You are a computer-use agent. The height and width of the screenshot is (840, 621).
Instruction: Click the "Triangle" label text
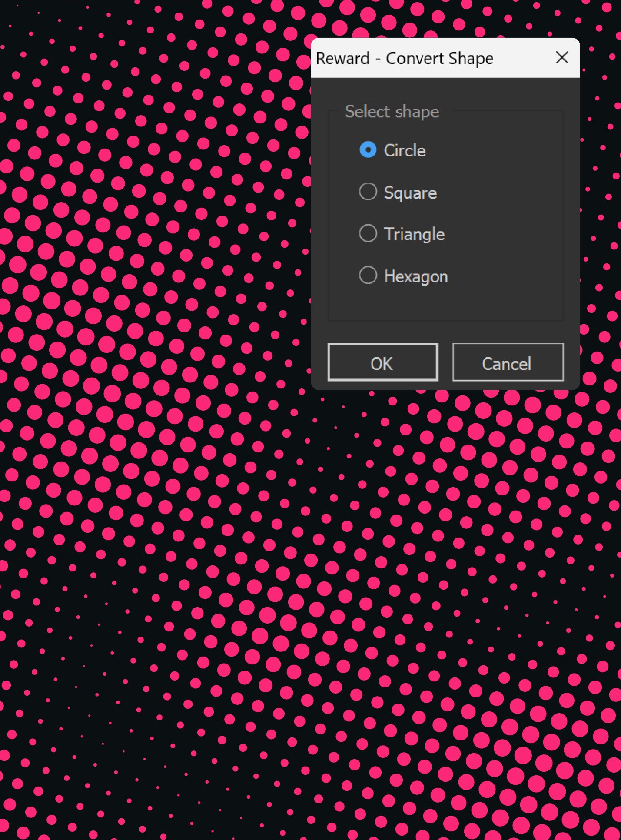414,234
